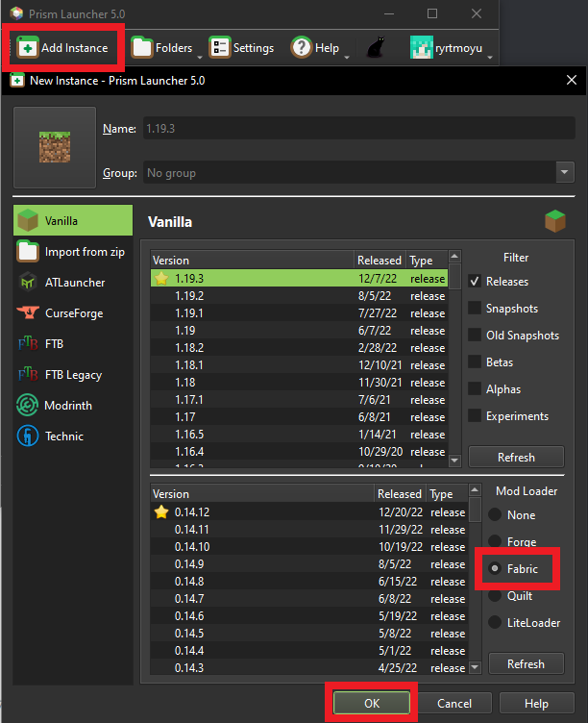This screenshot has width=588, height=723.
Task: Click Minecraft version list scroll down arrow
Action: (x=454, y=460)
